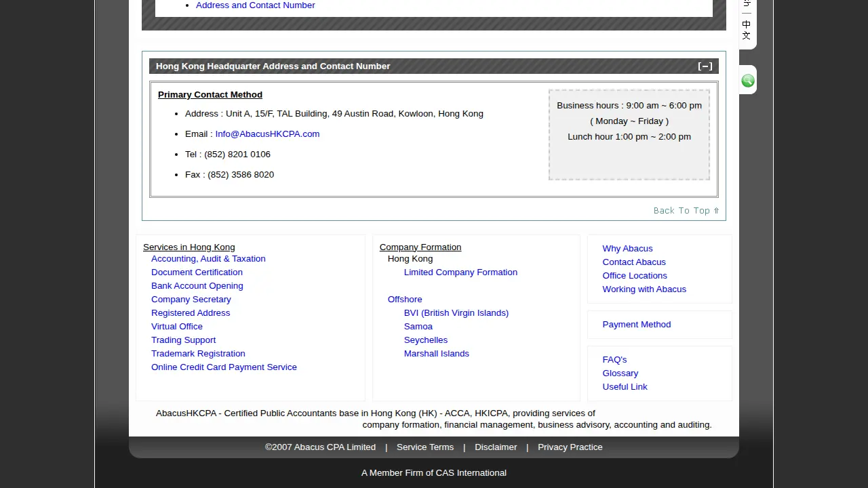This screenshot has width=868, height=488.
Task: Switch language to 中文
Action: point(747,30)
